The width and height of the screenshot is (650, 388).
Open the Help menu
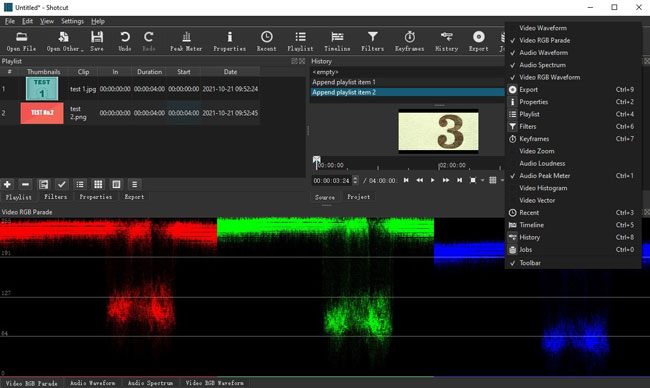tap(98, 21)
